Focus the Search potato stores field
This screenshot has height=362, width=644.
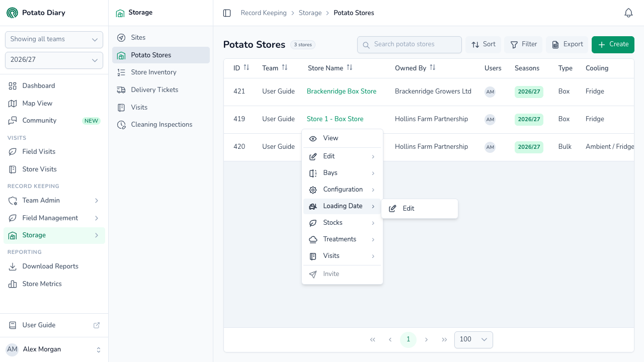410,45
